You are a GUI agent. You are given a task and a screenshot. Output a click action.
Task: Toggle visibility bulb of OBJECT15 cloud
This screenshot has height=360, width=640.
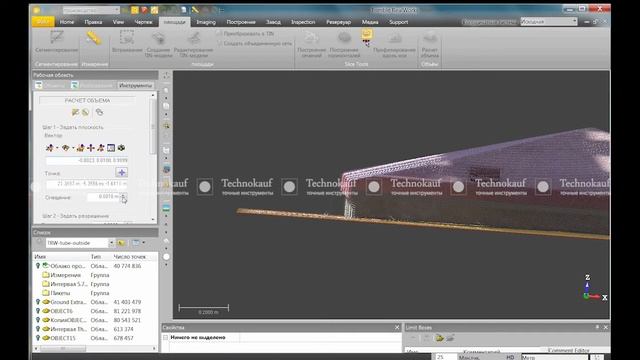[38, 338]
